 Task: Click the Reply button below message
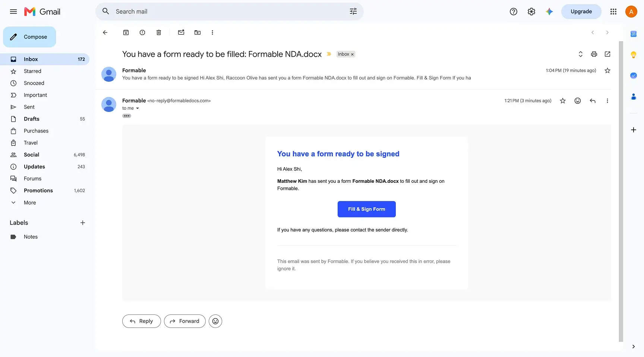click(x=142, y=321)
